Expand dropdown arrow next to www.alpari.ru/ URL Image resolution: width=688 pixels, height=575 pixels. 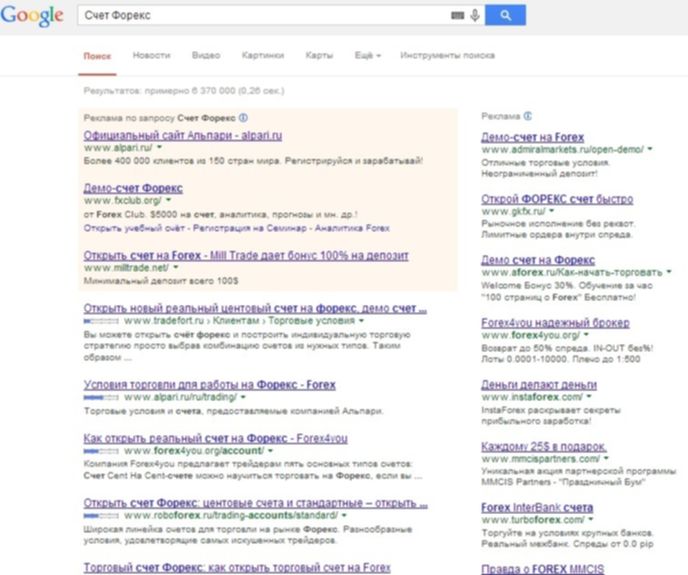[x=158, y=147]
